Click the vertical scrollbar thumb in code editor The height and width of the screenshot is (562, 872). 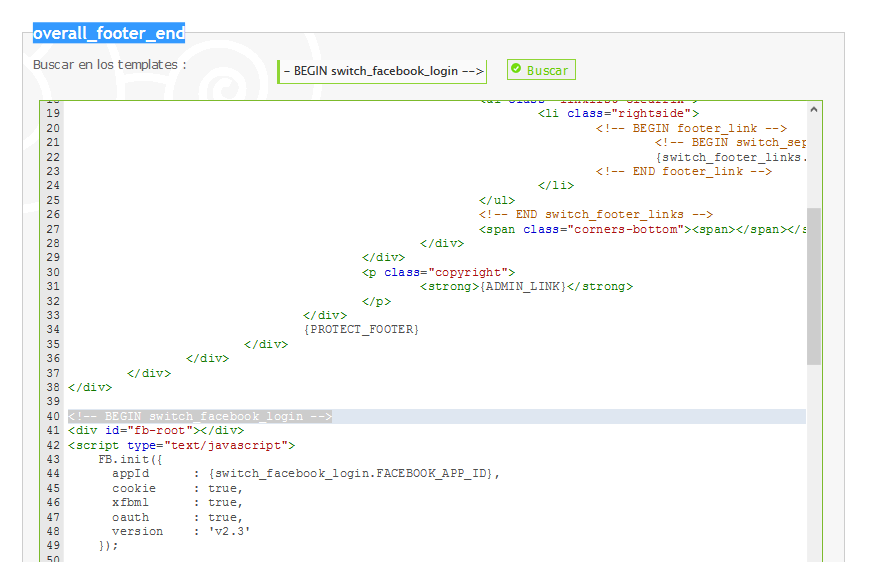[813, 285]
